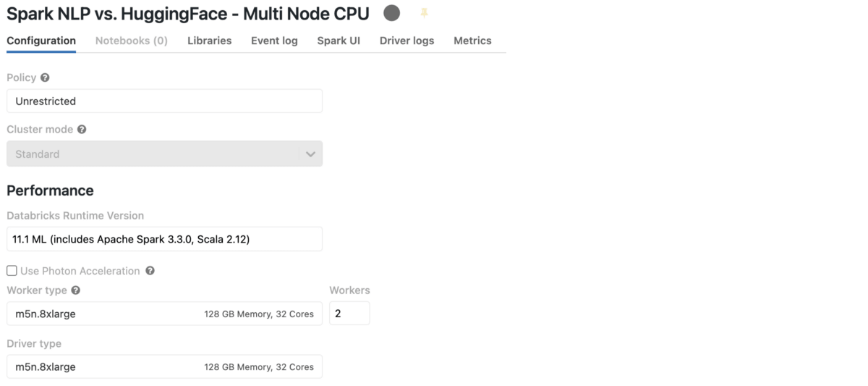
Task: View the Driver logs tab
Action: pyautogui.click(x=407, y=41)
